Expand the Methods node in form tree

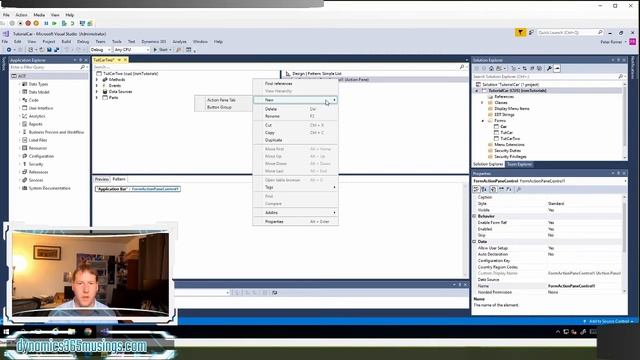pyautogui.click(x=97, y=80)
